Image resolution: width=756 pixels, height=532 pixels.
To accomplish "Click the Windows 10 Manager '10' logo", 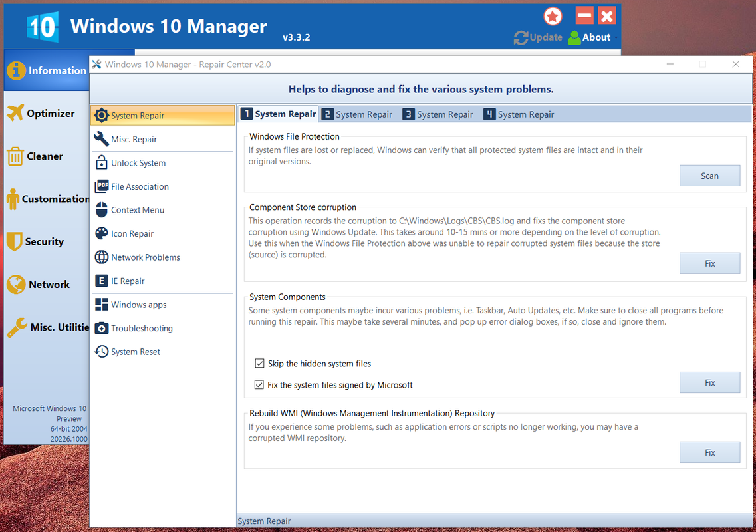I will tap(43, 27).
